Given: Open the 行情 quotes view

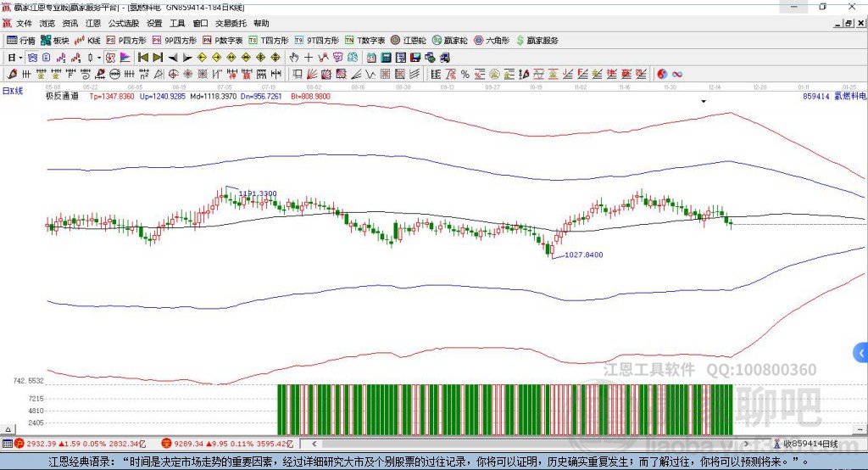Looking at the screenshot, I should point(21,40).
